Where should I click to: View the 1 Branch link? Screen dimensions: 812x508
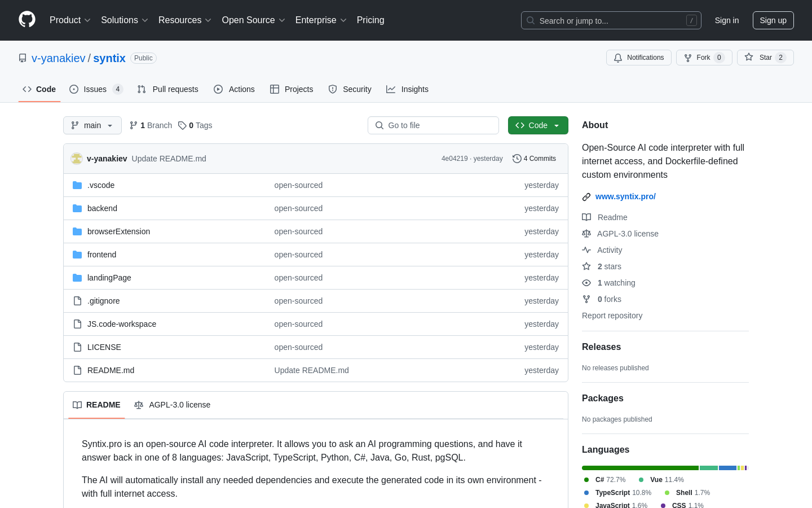point(151,125)
